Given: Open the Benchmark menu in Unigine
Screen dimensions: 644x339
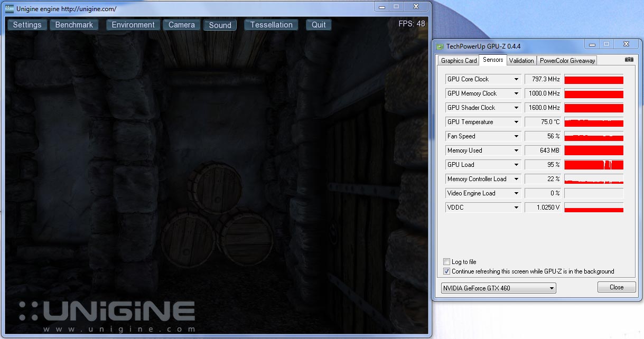Looking at the screenshot, I should point(74,25).
